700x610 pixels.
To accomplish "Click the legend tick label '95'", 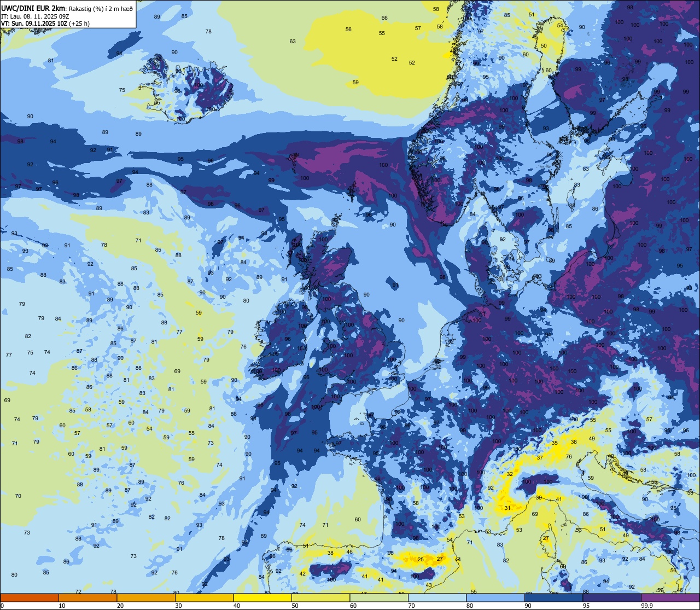I will (x=586, y=606).
